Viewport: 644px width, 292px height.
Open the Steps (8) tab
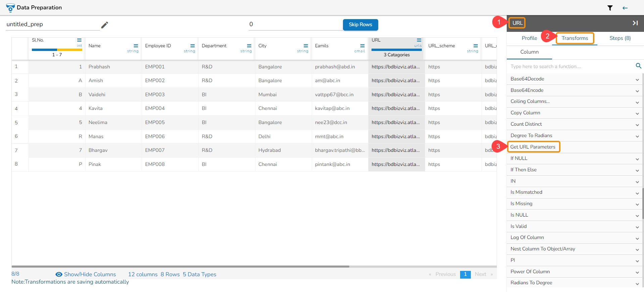pos(620,38)
